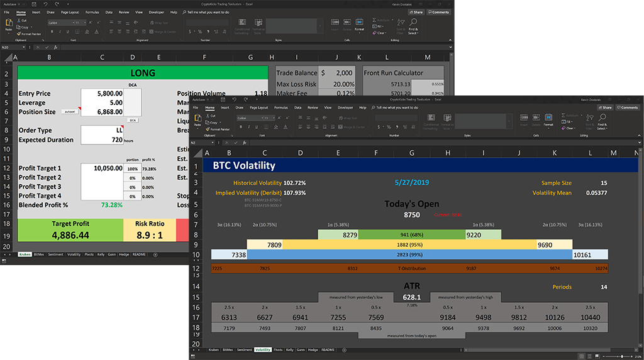The height and width of the screenshot is (360, 644).
Task: Switch to Page Layout view in front status bar
Action: coord(589,356)
